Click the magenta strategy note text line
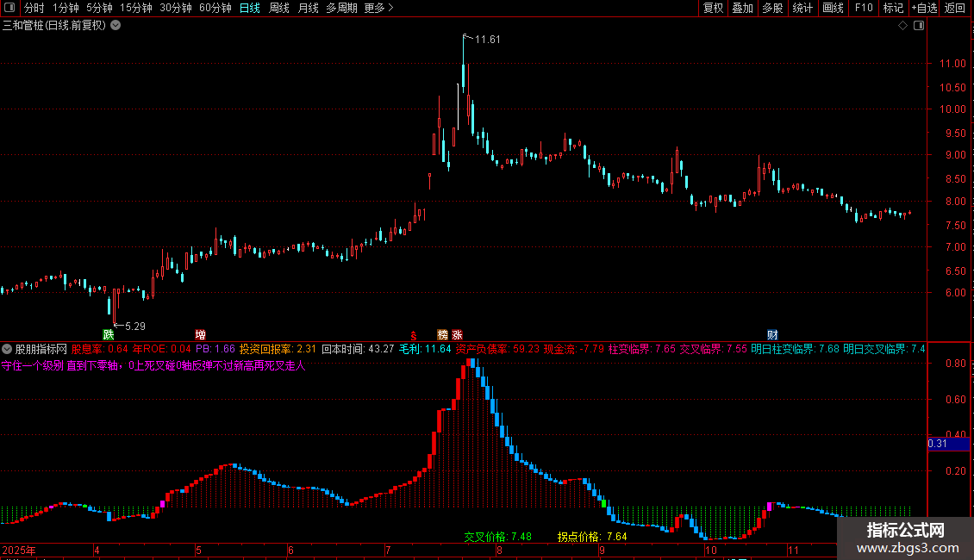This screenshot has width=974, height=560. 153,365
